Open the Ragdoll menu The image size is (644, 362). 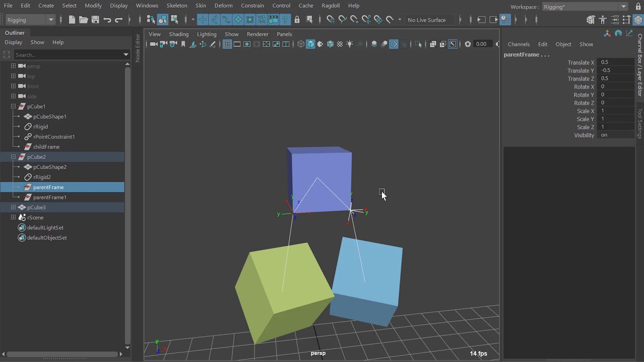click(x=331, y=6)
